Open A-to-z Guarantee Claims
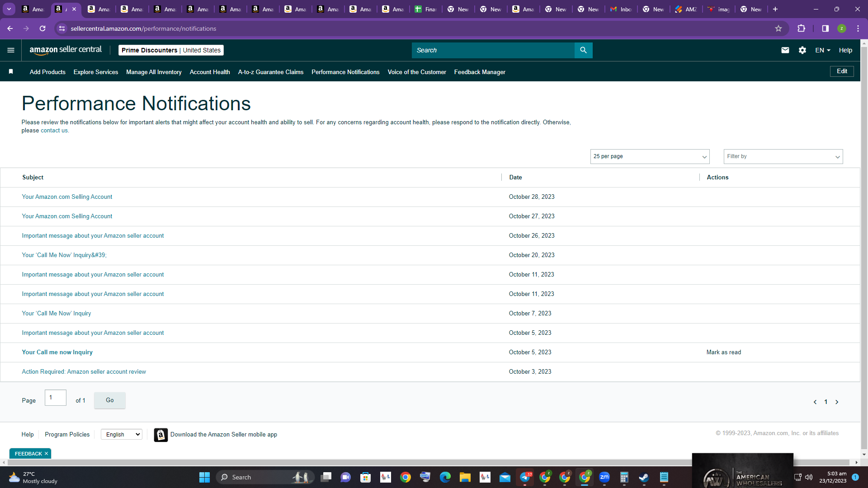Screen dimensions: 868x488 tap(271, 72)
